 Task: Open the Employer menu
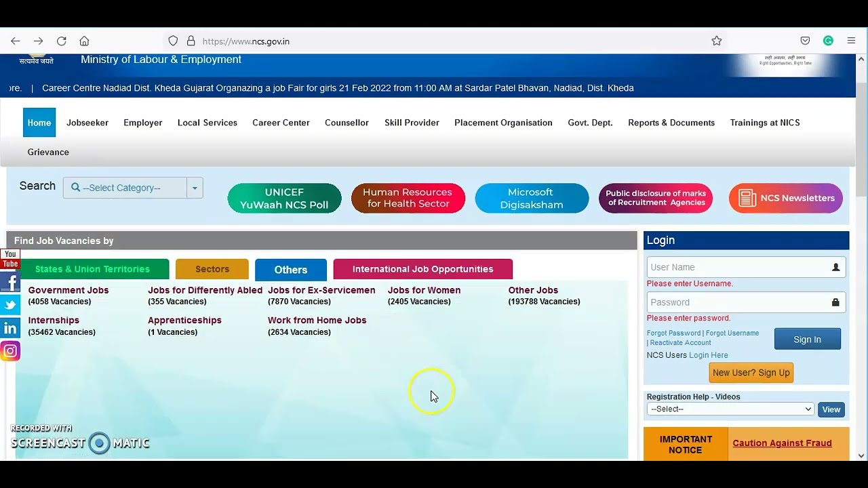[x=143, y=123]
